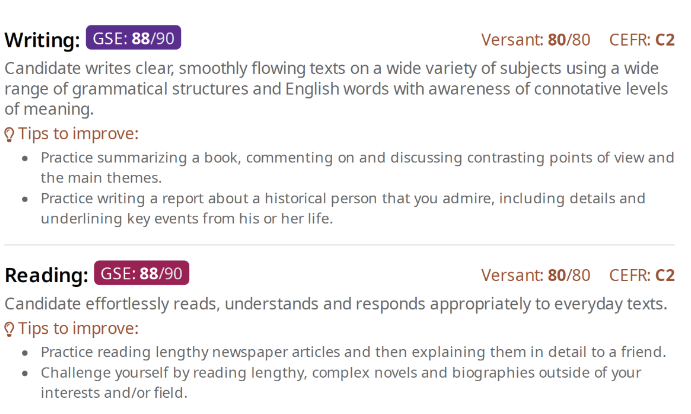Click the lightbulb icon under Reading
The width and height of the screenshot is (691, 414).
pyautogui.click(x=9, y=329)
